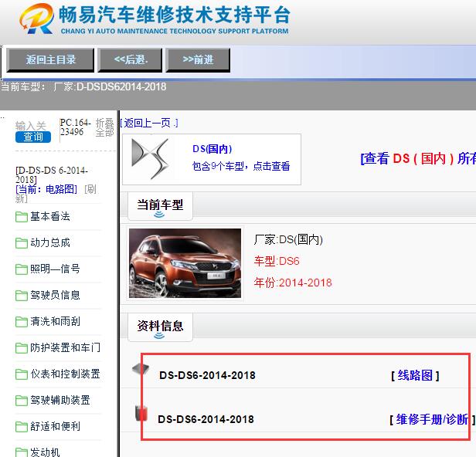The height and width of the screenshot is (457, 476).
Task: Click 包含9个车型，点击查看 link
Action: (241, 166)
